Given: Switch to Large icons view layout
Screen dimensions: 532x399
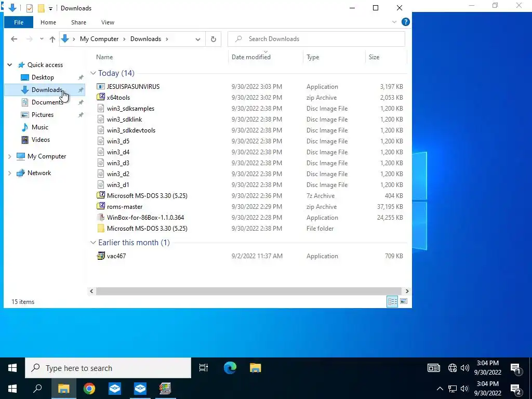Looking at the screenshot, I should pos(403,301).
